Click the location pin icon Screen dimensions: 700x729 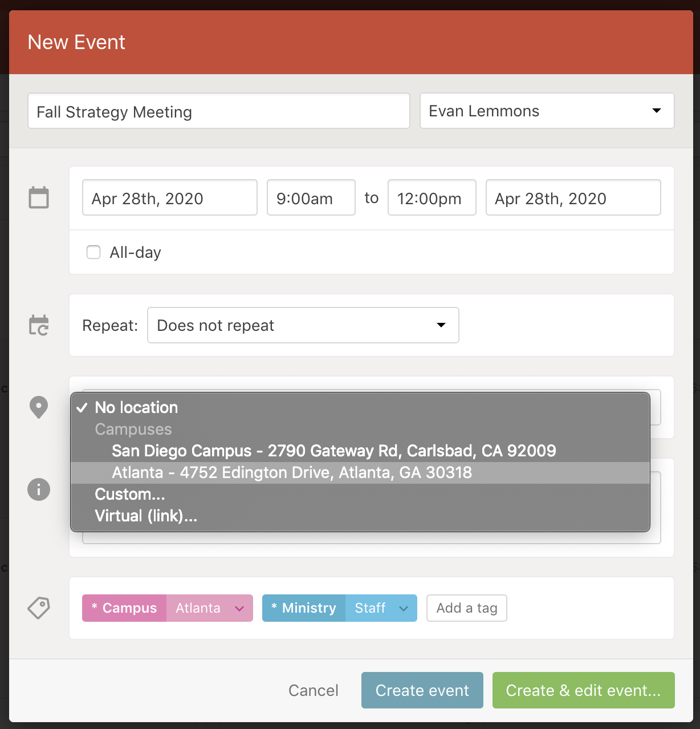(x=39, y=407)
